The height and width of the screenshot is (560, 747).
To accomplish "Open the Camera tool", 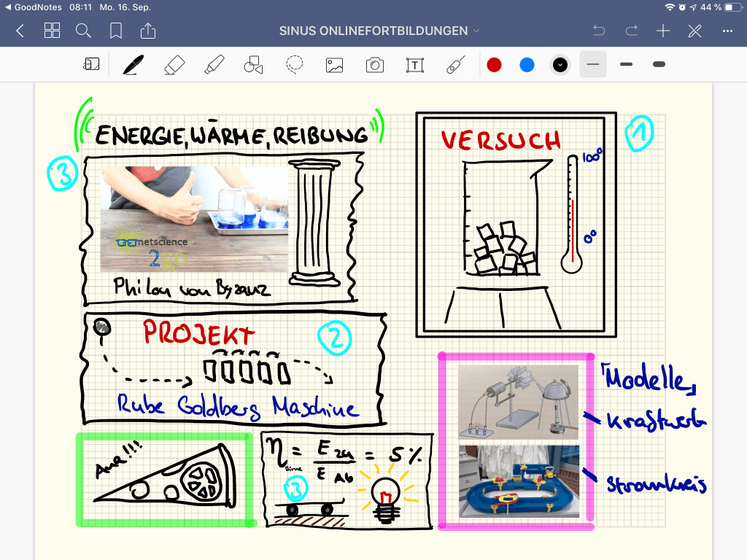I will click(x=374, y=65).
